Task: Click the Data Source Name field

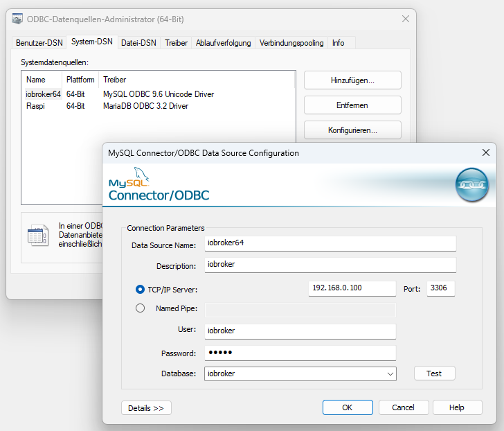Action: [330, 243]
